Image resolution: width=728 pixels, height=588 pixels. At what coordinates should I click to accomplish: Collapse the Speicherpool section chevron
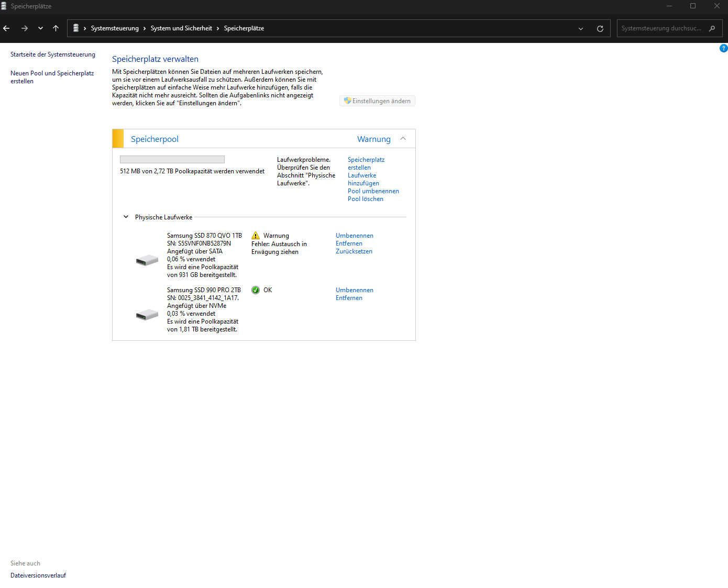coord(403,139)
